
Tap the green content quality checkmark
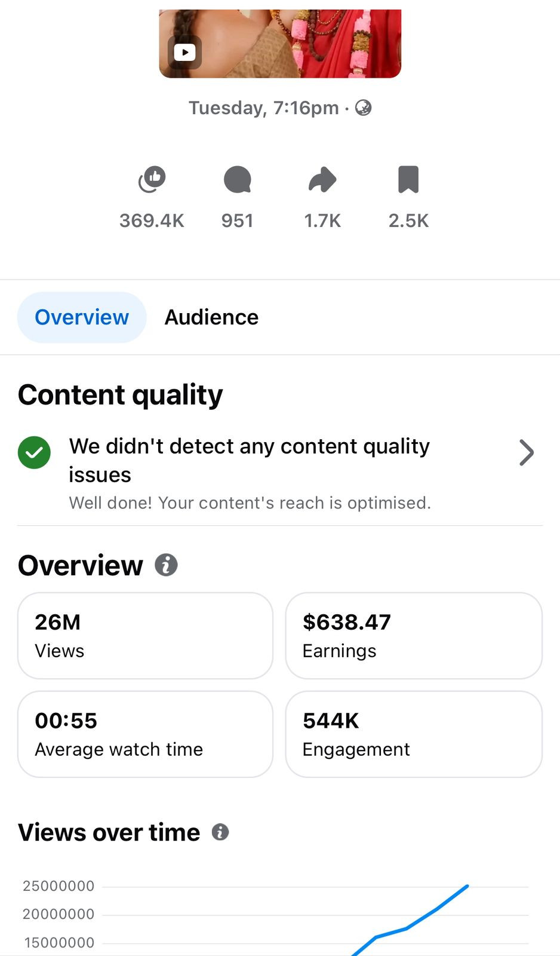34,452
